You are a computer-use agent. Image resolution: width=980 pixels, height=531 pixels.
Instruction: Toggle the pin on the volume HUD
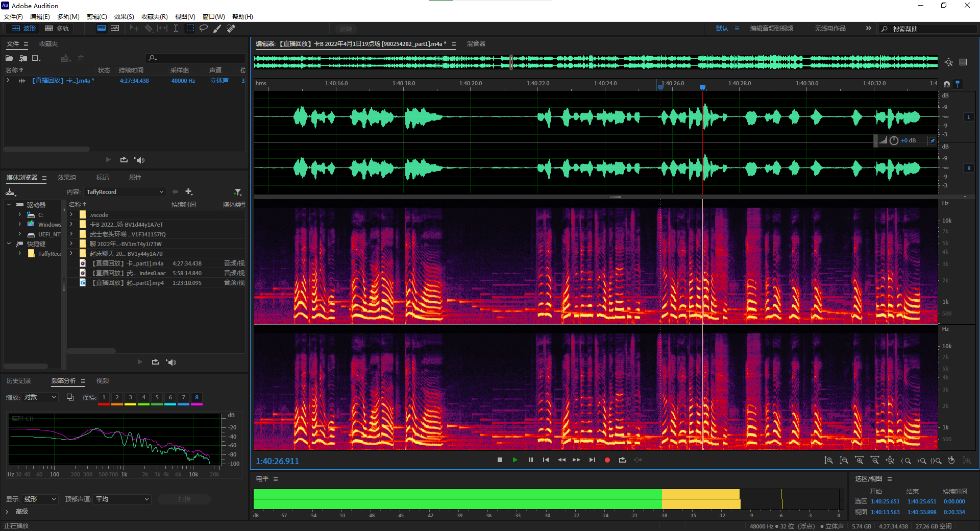coord(933,141)
